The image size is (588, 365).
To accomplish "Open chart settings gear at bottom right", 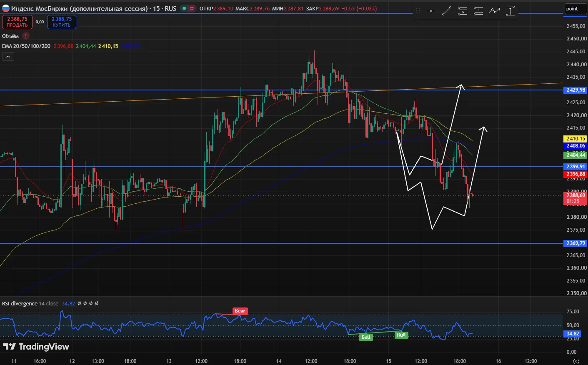I will (x=576, y=361).
